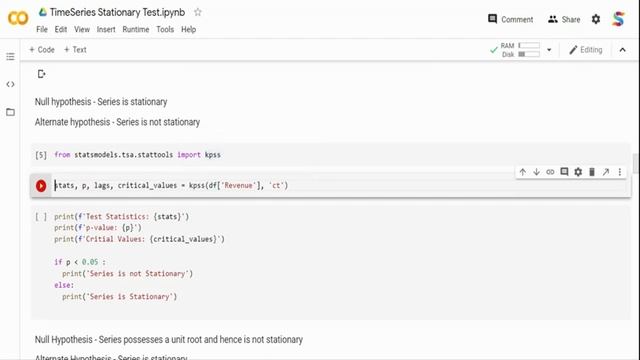Click the 'Alternate hypothesis - Series is not stationary' text
The image size is (640, 360).
point(117,122)
